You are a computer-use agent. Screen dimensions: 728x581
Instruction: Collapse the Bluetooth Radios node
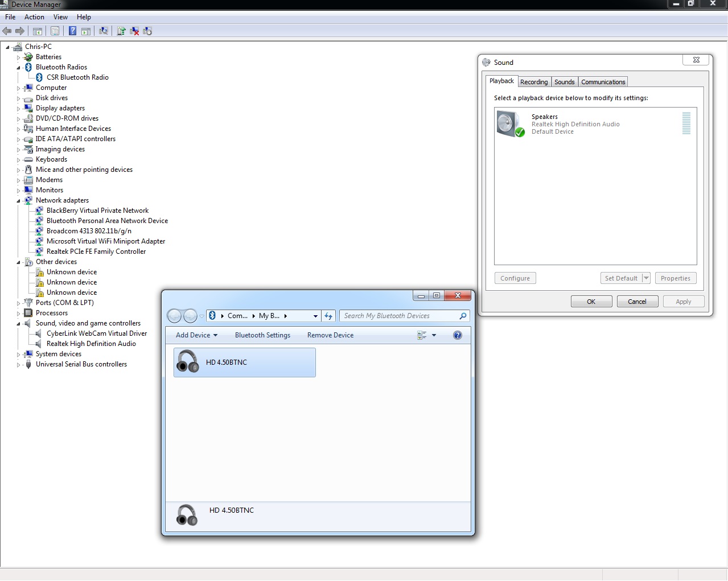(18, 68)
